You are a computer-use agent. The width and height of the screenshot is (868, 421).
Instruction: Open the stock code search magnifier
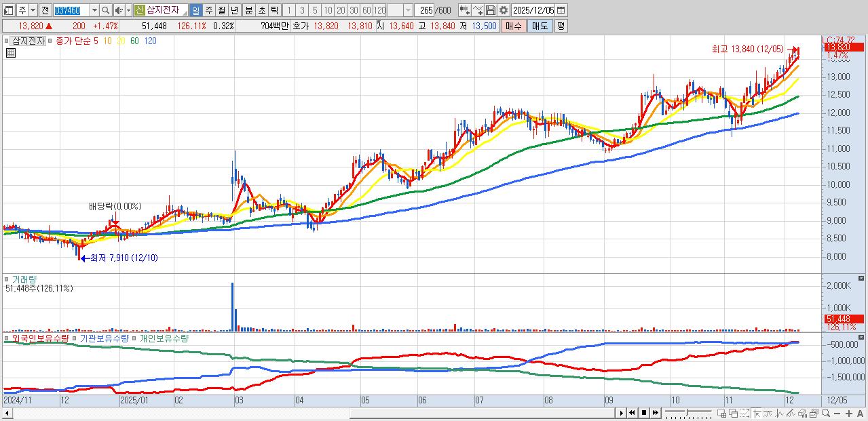tap(106, 10)
